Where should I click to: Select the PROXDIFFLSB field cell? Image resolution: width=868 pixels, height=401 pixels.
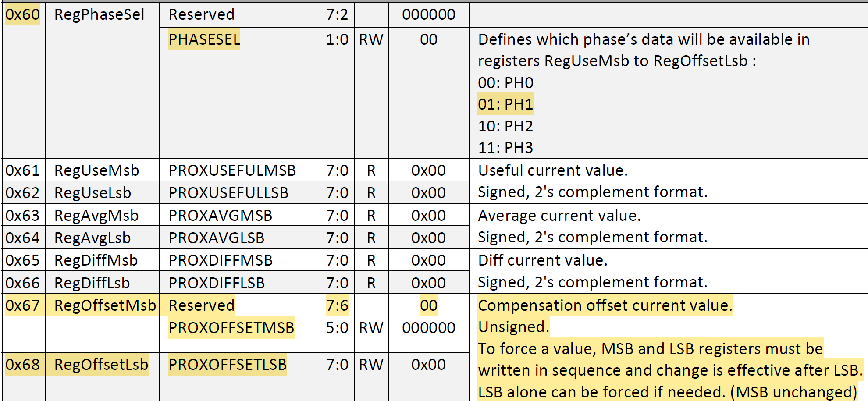click(217, 283)
